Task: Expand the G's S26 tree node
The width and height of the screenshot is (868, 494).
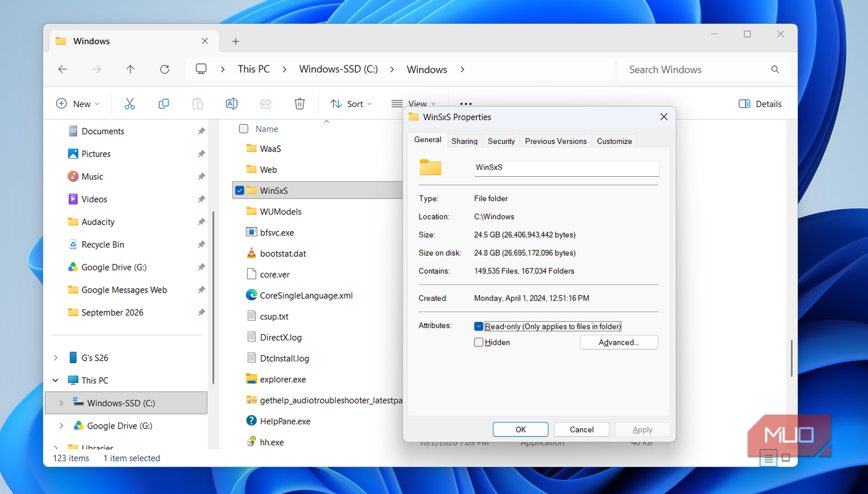Action: click(56, 358)
